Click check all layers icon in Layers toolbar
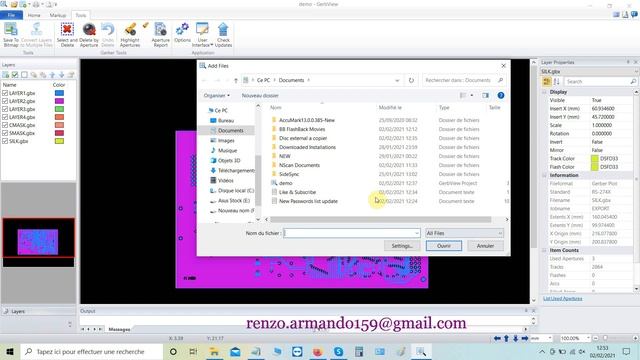Image resolution: width=640 pixels, height=360 pixels. pyautogui.click(x=15, y=75)
